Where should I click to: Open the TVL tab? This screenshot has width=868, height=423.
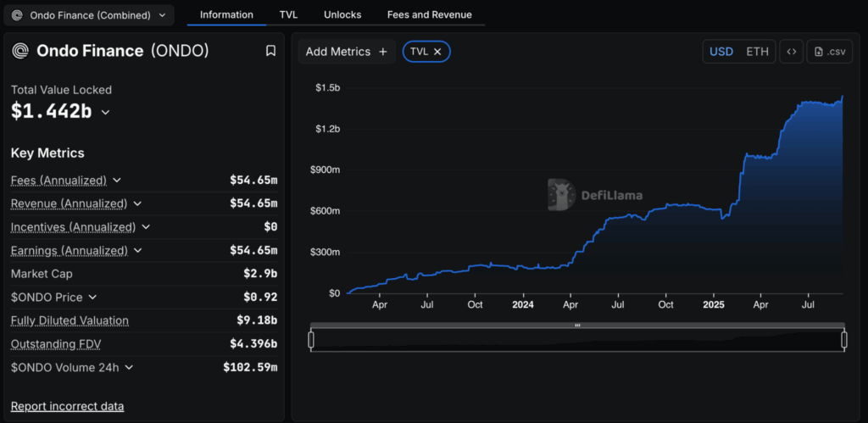tap(288, 14)
